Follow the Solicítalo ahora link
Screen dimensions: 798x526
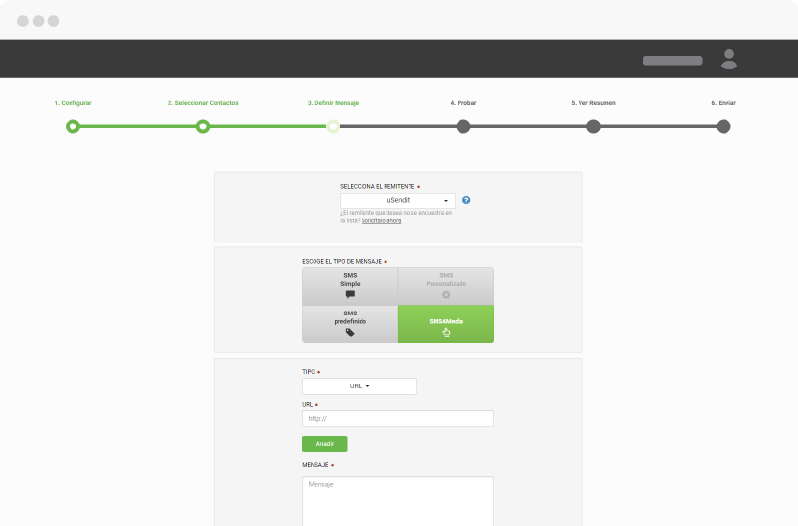point(381,221)
